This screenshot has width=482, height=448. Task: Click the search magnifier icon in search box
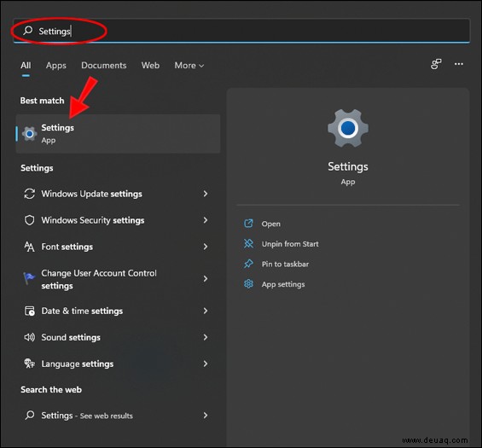pyautogui.click(x=28, y=31)
